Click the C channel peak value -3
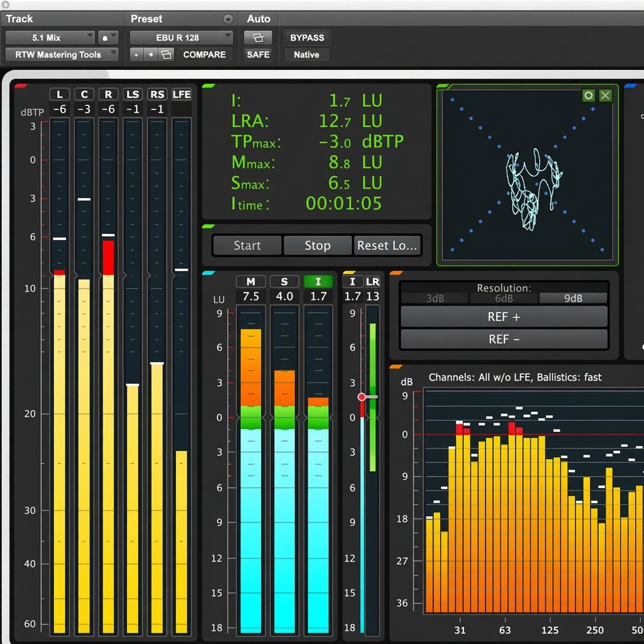Screen dimensions: 644x644 pyautogui.click(x=84, y=109)
